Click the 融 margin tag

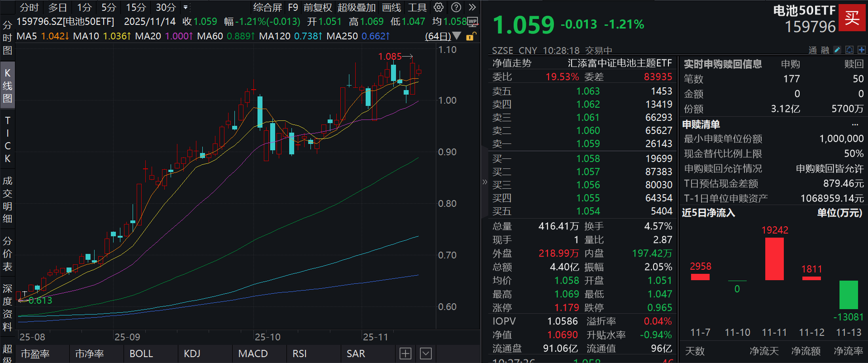[x=825, y=50]
